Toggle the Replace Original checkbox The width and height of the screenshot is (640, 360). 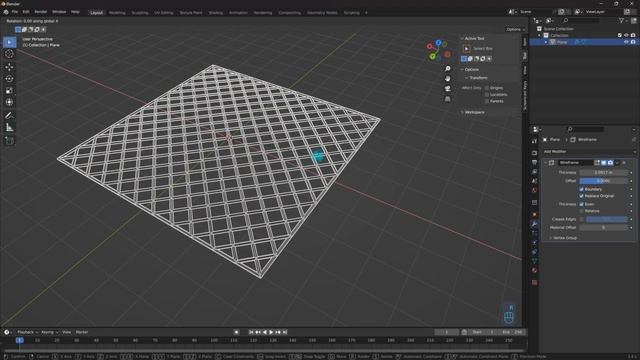click(x=582, y=196)
